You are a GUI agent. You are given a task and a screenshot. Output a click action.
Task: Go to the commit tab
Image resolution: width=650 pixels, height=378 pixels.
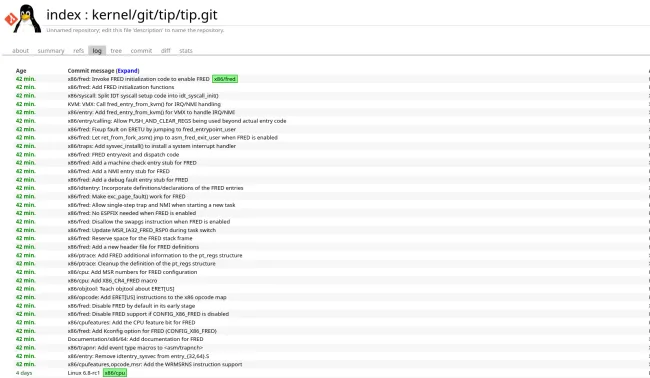tap(141, 51)
